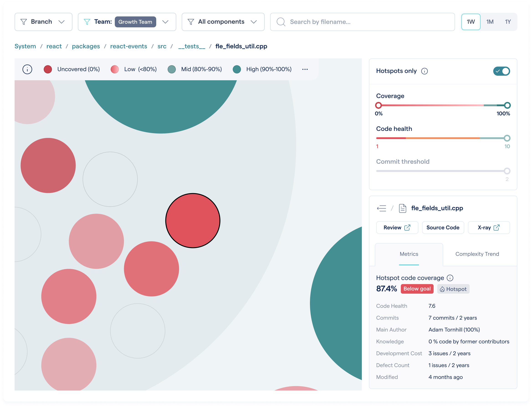
Task: Switch to the 1M time range
Action: coord(490,22)
